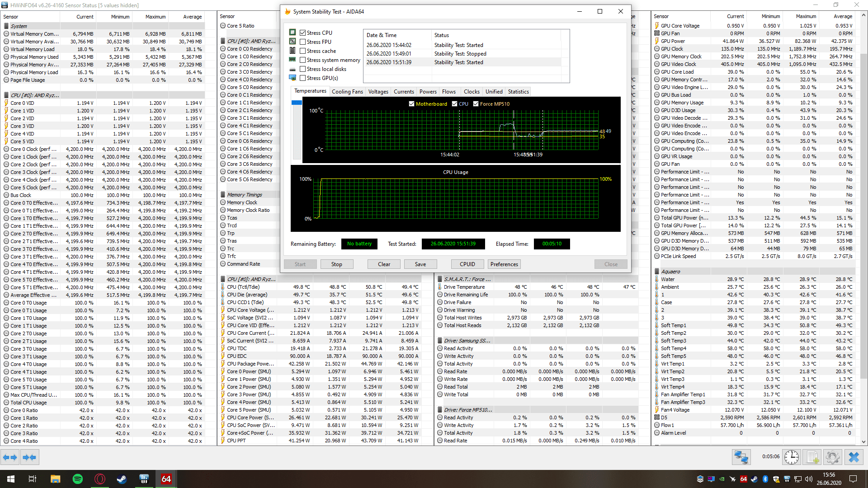Screen dimensions: 868x488
Task: Open remote network monitoring icon
Action: pos(741,457)
